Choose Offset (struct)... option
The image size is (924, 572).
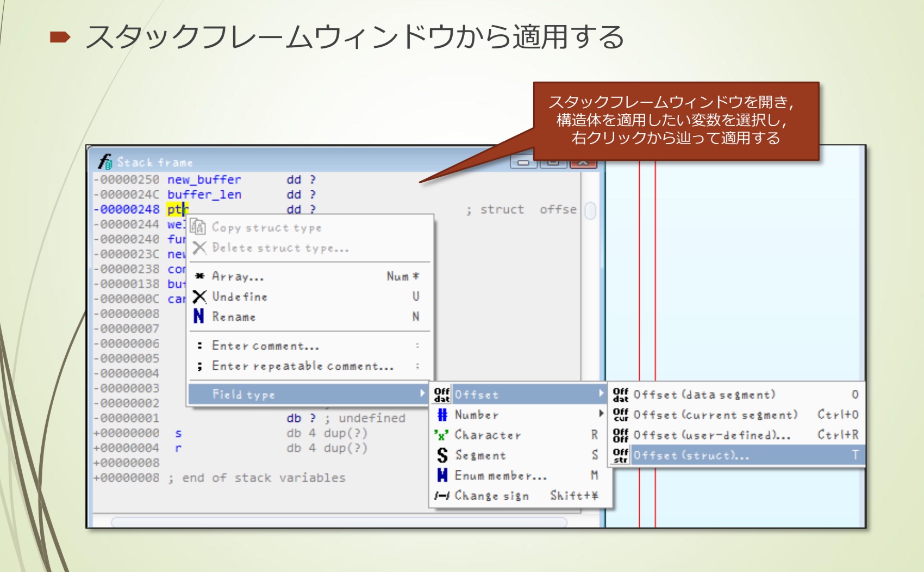point(736,455)
